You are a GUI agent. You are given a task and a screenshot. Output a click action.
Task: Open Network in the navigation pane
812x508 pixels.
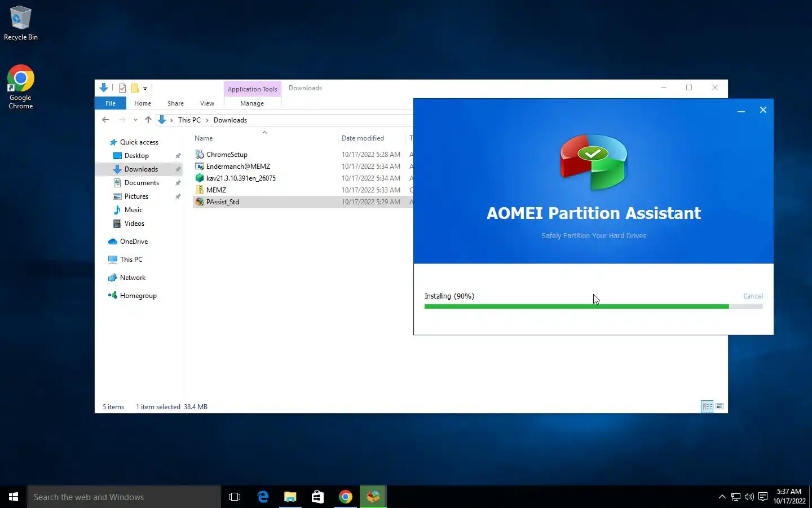(133, 278)
